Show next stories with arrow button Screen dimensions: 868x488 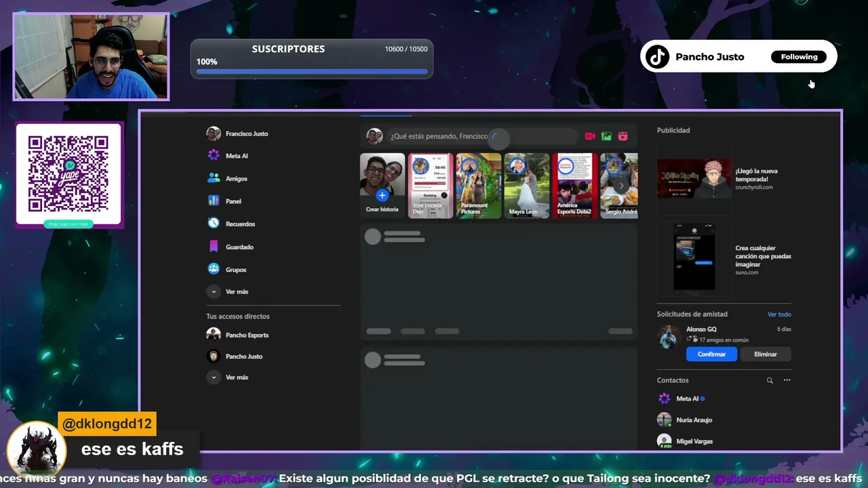tap(621, 186)
